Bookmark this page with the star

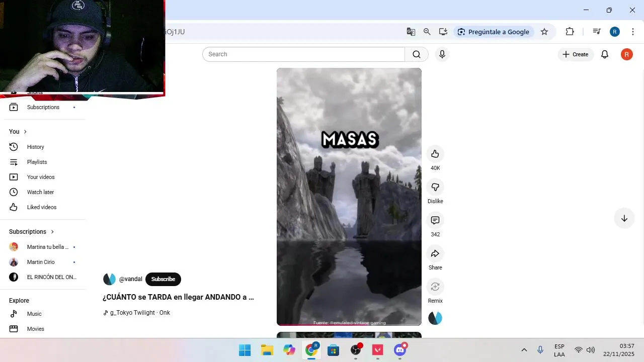[x=544, y=32]
